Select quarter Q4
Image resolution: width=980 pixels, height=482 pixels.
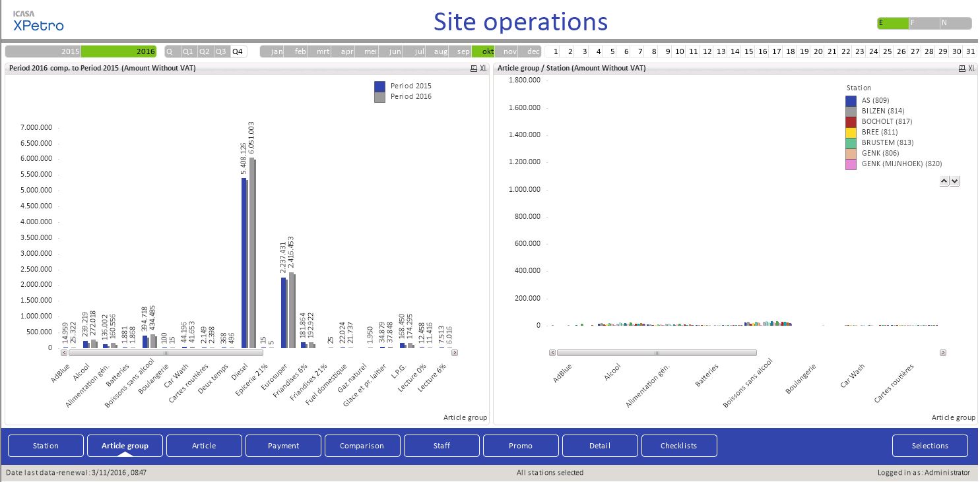point(238,51)
